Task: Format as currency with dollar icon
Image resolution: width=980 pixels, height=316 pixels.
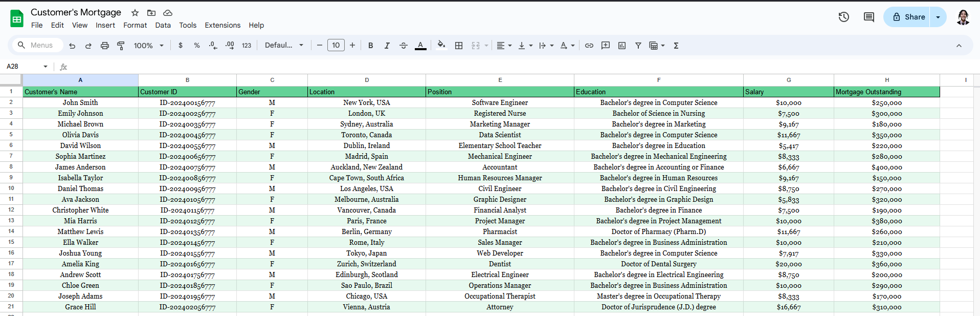Action: click(181, 46)
